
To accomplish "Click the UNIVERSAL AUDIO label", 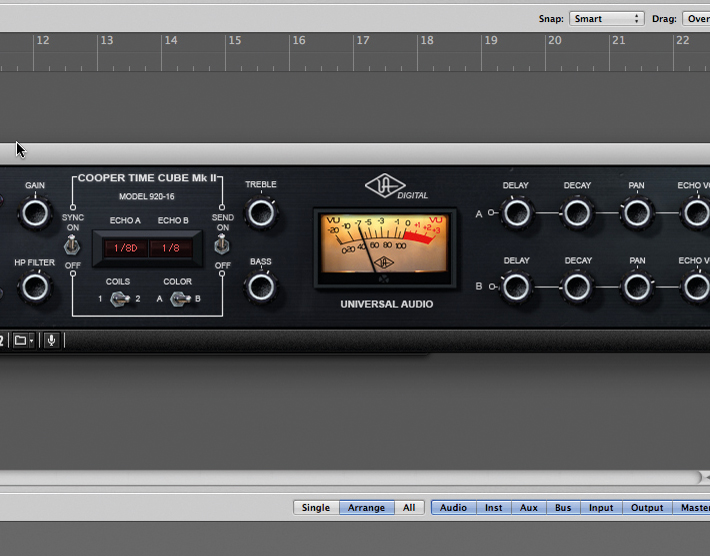I will point(387,304).
